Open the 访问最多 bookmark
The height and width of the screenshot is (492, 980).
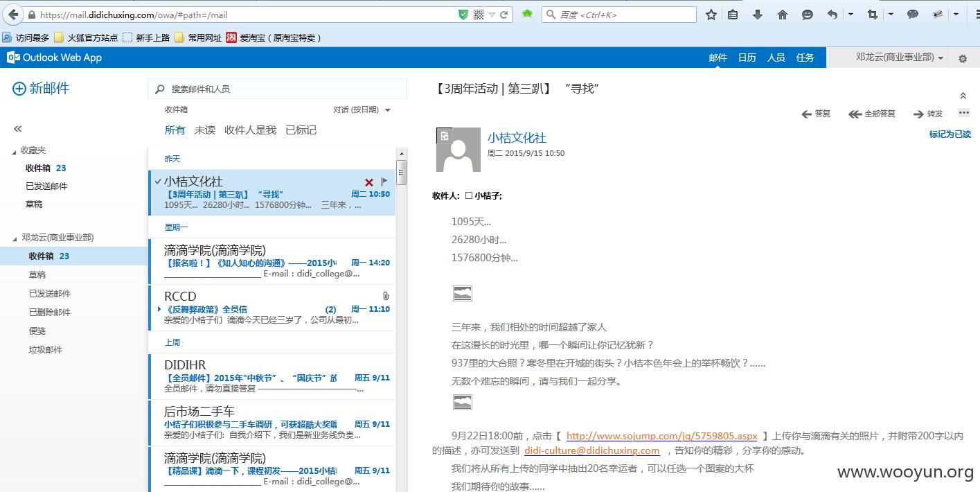[x=26, y=37]
